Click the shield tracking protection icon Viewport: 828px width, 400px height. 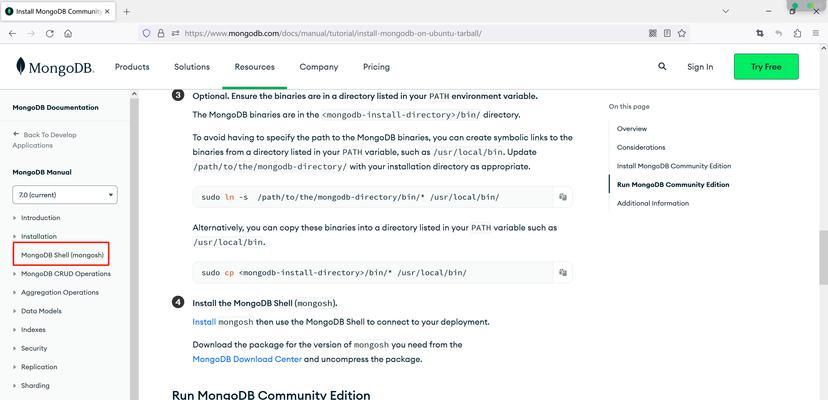point(147,33)
